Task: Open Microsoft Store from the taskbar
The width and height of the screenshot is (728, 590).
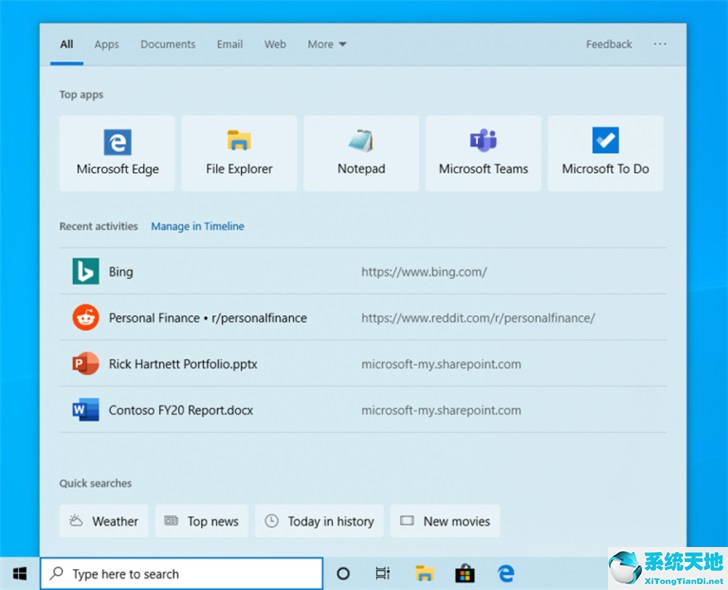Action: pyautogui.click(x=465, y=574)
